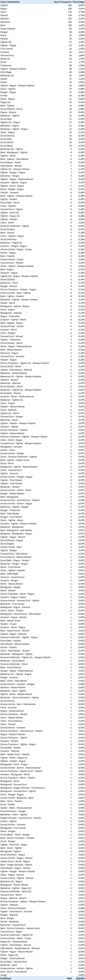Viewport: 85px width, 980px height.
Task: Select the Percentage column header
Action: (x=78, y=2)
